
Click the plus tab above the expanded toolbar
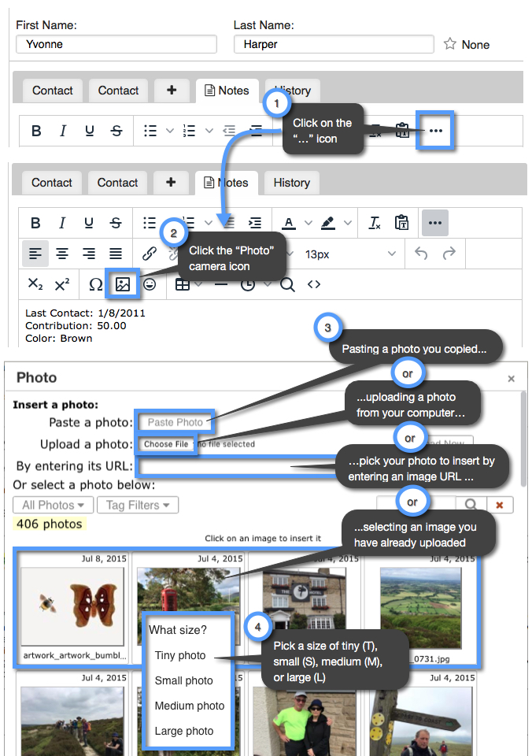(171, 183)
